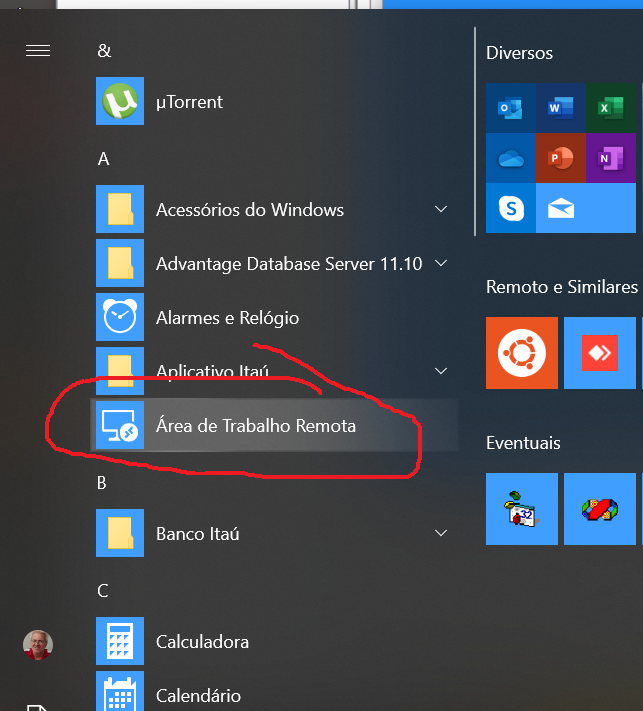Launch the Calculadora app icon
643x711 pixels.
click(x=120, y=641)
